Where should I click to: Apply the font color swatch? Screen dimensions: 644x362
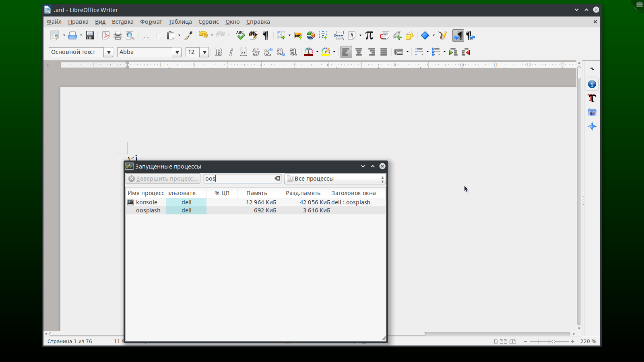point(309,52)
